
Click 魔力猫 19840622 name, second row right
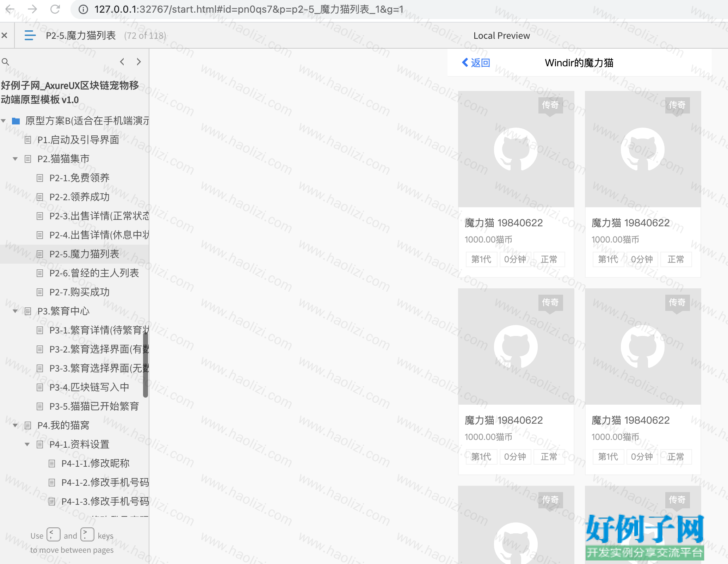point(630,420)
